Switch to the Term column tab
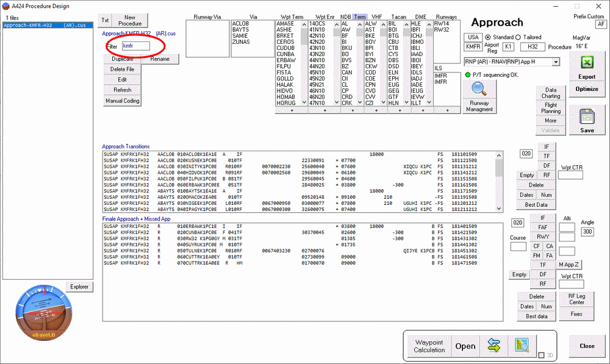This screenshot has width=610, height=364. pos(360,17)
